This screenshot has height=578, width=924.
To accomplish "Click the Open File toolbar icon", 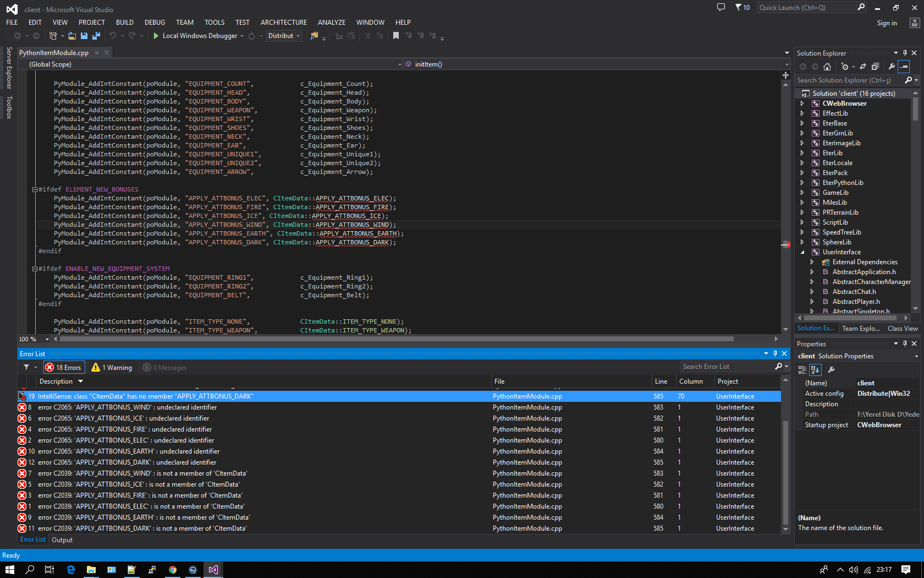I will pos(72,36).
